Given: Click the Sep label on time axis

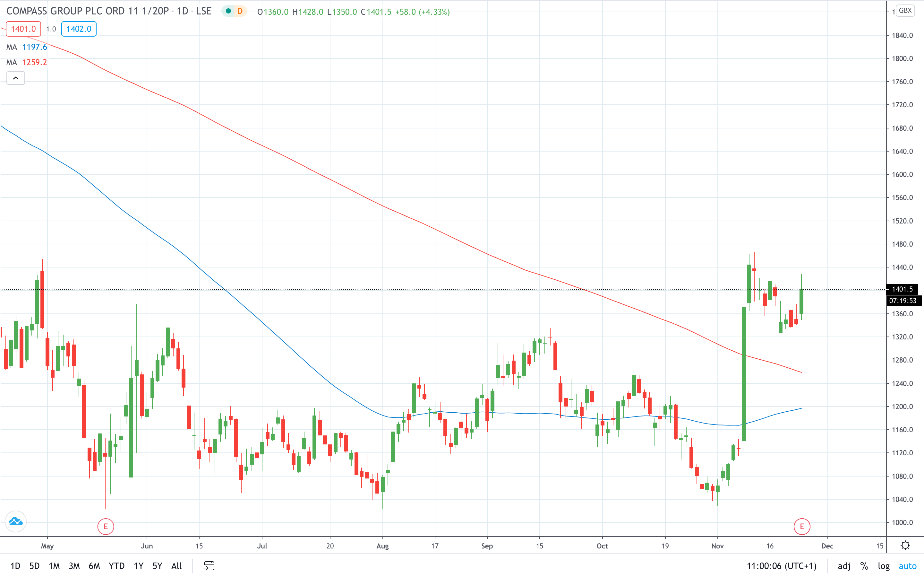Looking at the screenshot, I should click(487, 546).
